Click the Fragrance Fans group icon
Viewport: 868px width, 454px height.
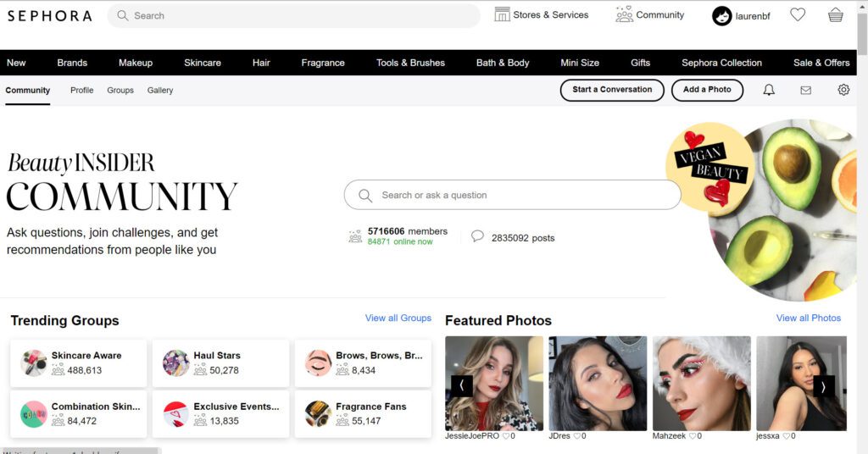pos(319,414)
